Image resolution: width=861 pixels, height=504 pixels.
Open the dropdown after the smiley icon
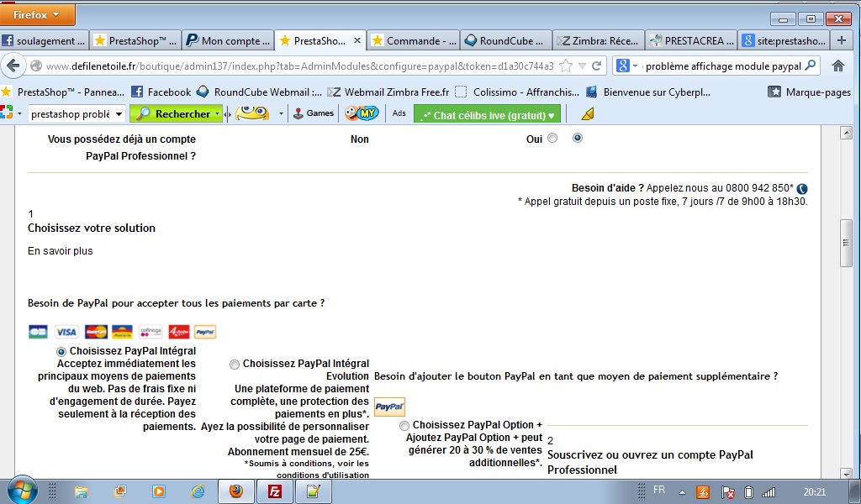tap(281, 114)
